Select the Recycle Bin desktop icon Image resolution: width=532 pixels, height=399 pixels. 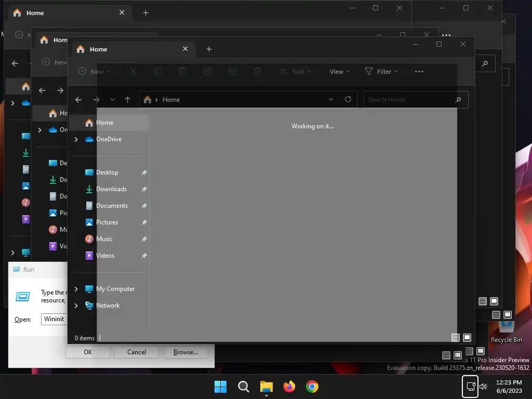pos(507,332)
